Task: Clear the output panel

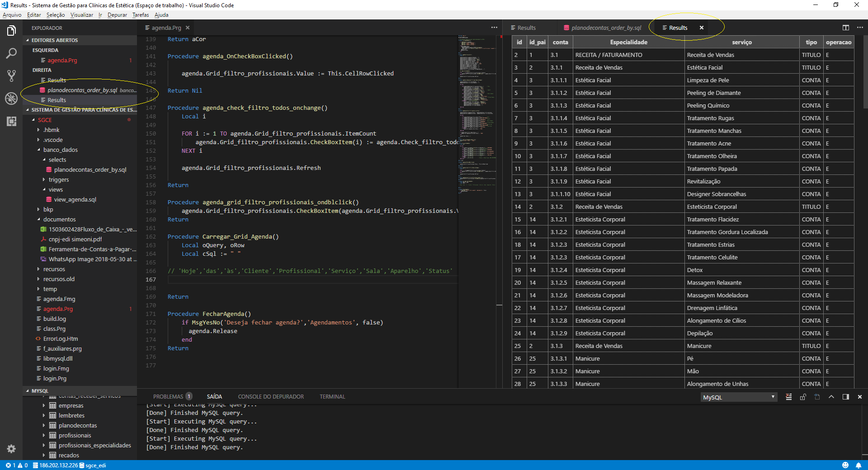Action: [789, 397]
